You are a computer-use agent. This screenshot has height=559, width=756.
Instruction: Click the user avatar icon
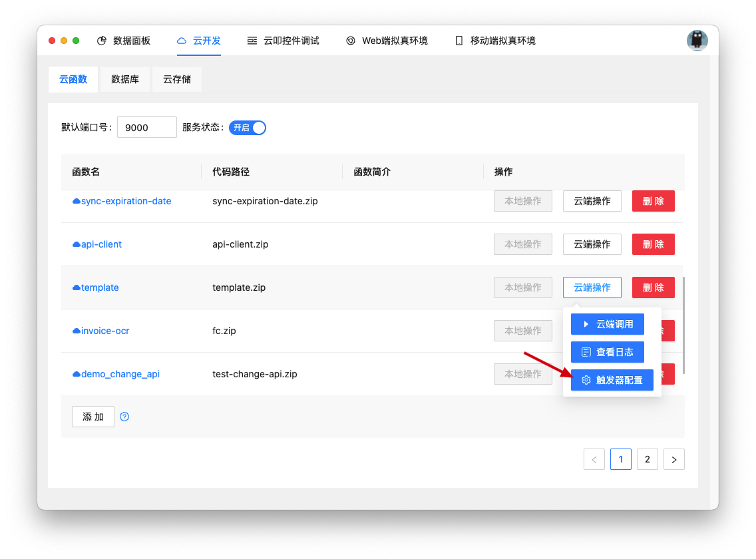(697, 41)
